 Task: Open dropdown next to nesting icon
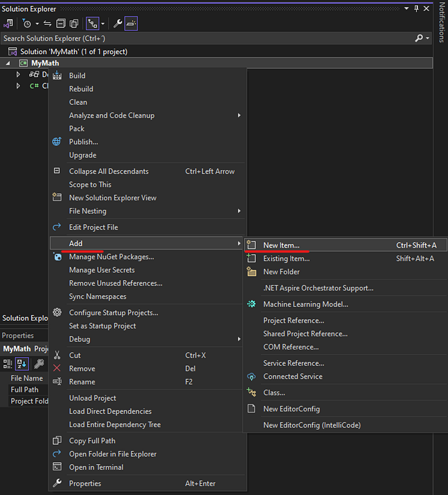click(x=103, y=24)
